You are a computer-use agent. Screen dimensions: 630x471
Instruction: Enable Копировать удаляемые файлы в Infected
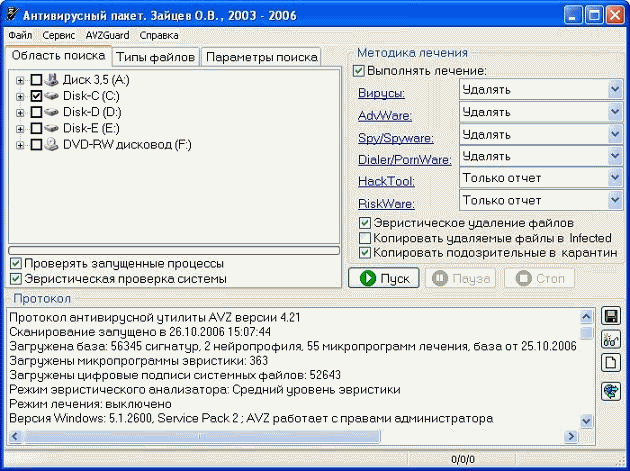(x=365, y=238)
